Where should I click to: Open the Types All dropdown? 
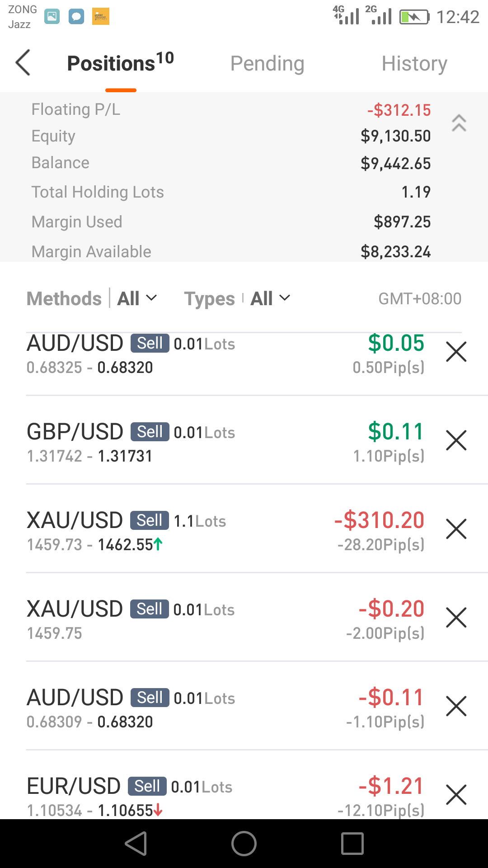tap(270, 298)
